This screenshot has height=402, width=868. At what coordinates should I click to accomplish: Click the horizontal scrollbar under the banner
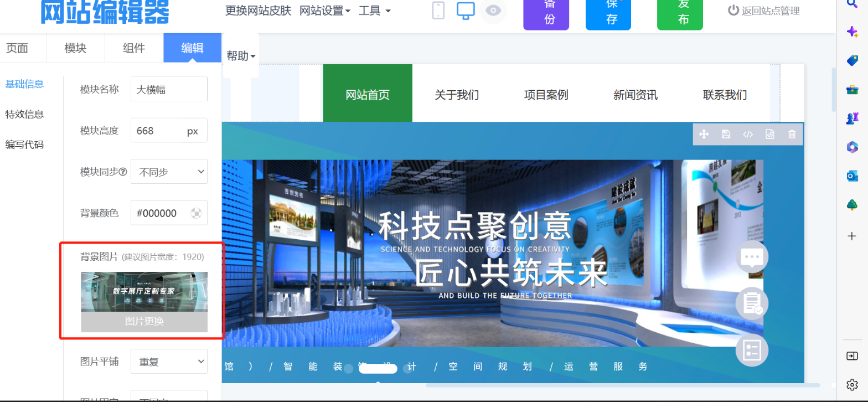coord(622,385)
